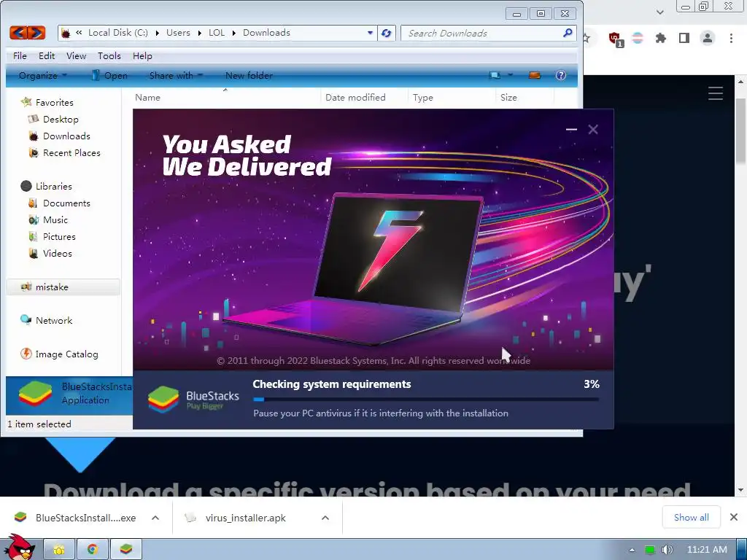Screen dimensions: 747x560
Task: Click Downloads in the address breadcrumb
Action: pos(266,33)
